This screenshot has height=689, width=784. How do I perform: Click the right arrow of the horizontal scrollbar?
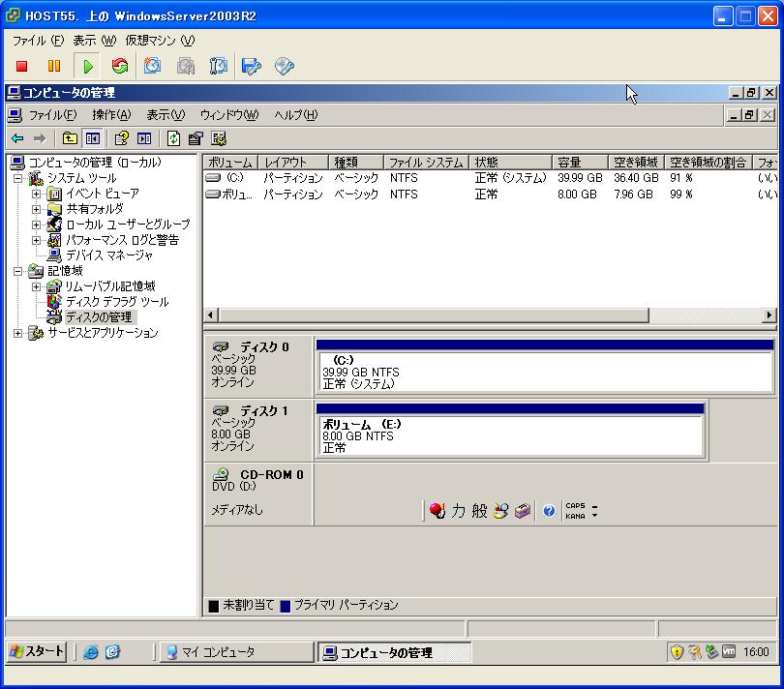pos(769,315)
